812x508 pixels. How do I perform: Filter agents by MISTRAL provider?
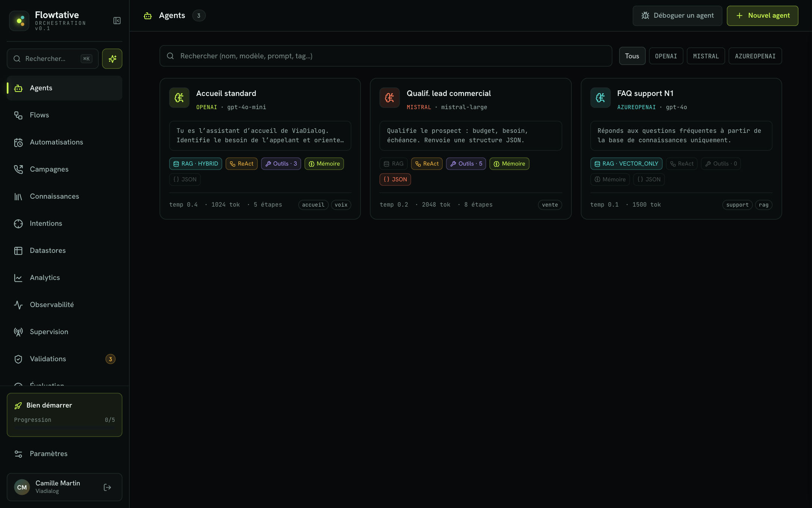706,56
